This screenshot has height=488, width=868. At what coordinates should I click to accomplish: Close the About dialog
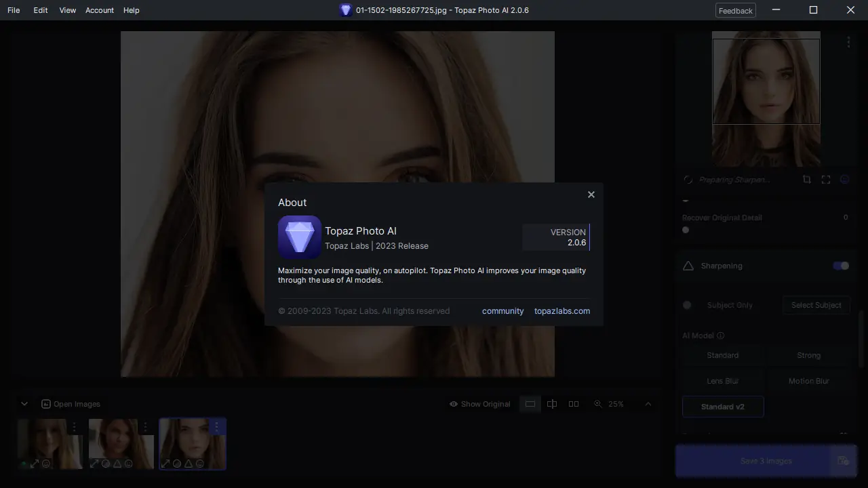(591, 195)
